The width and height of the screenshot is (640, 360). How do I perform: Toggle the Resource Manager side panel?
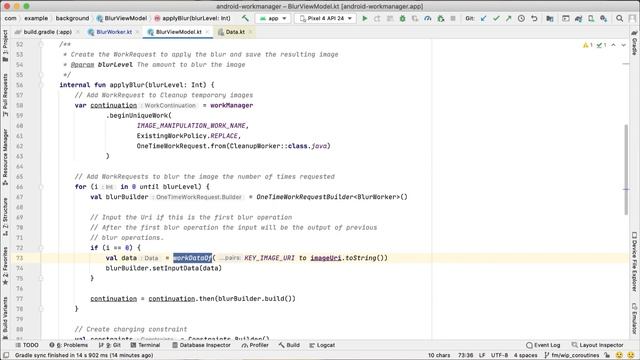click(x=5, y=157)
